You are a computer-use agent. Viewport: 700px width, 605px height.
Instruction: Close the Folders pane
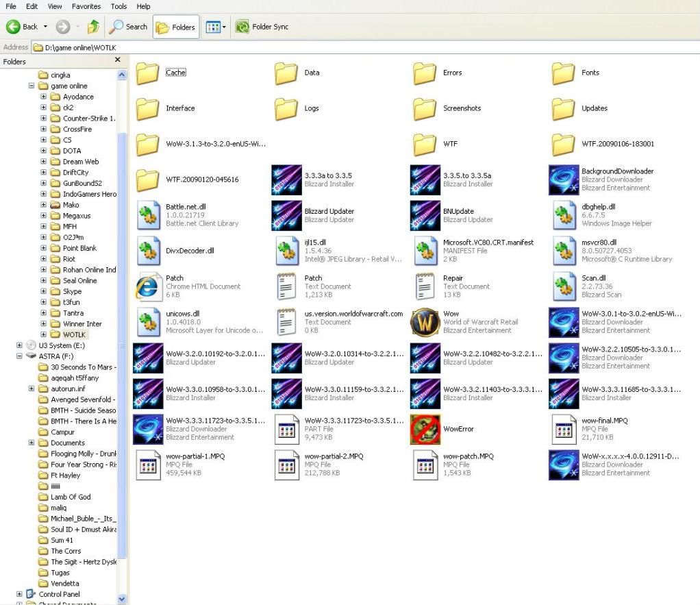click(x=117, y=60)
